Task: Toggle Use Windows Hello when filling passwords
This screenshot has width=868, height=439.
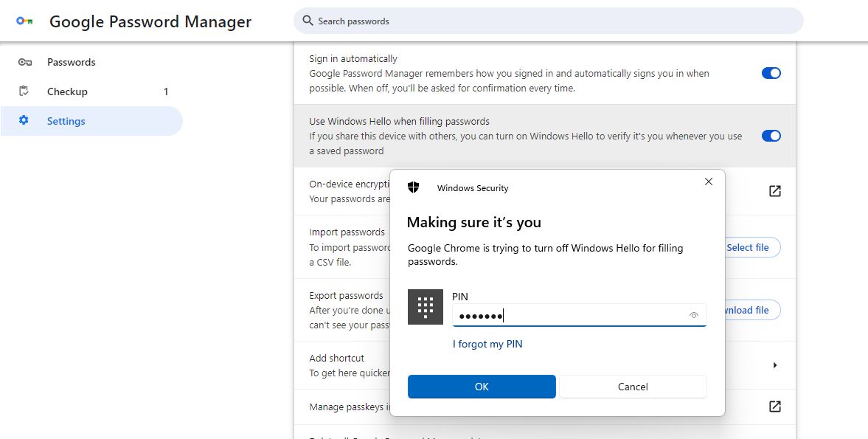Action: 771,136
